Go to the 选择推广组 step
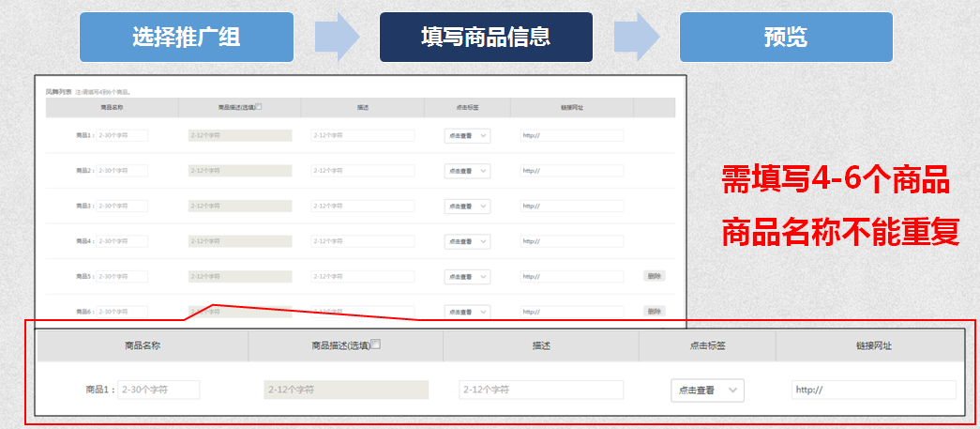 186,38
